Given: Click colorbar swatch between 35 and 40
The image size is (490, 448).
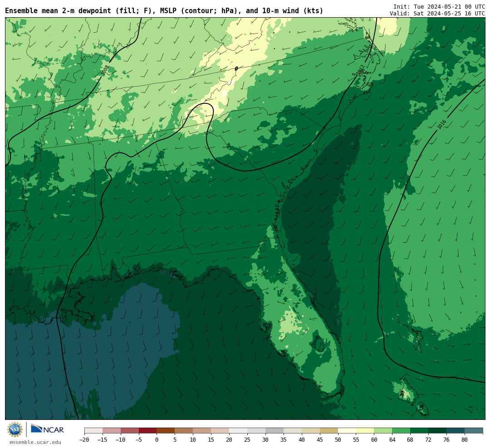Looking at the screenshot, I should click(293, 431).
